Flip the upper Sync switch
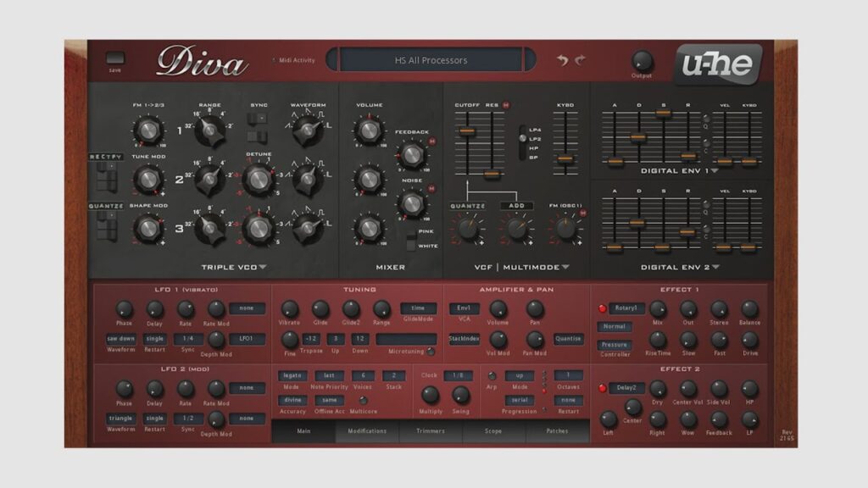Image resolution: width=868 pixels, height=488 pixels. (258, 119)
